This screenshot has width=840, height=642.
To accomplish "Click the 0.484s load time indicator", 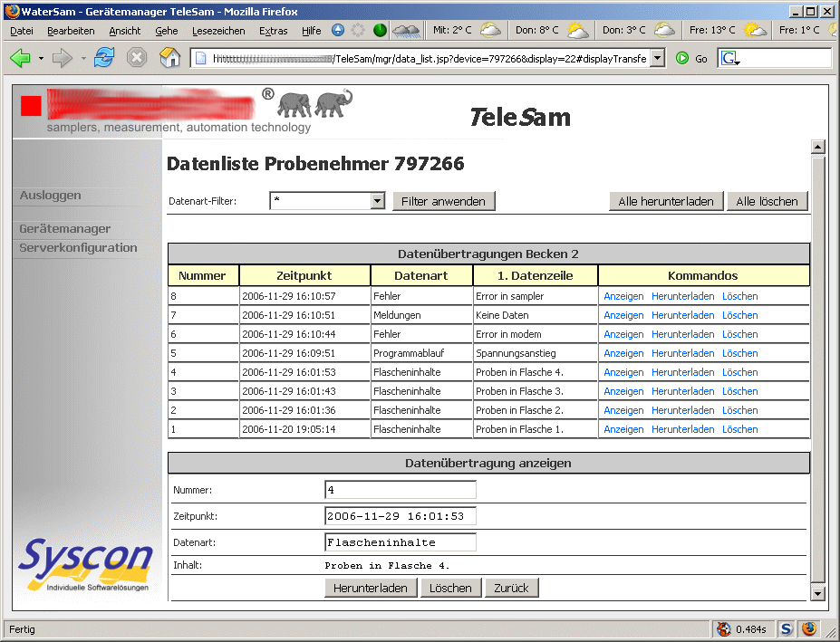I will coord(750,629).
